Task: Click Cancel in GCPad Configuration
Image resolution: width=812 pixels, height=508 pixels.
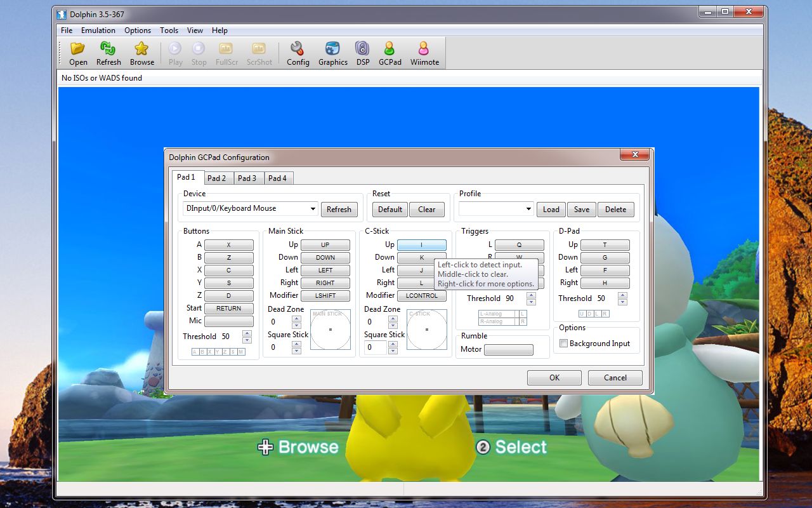Action: point(615,378)
